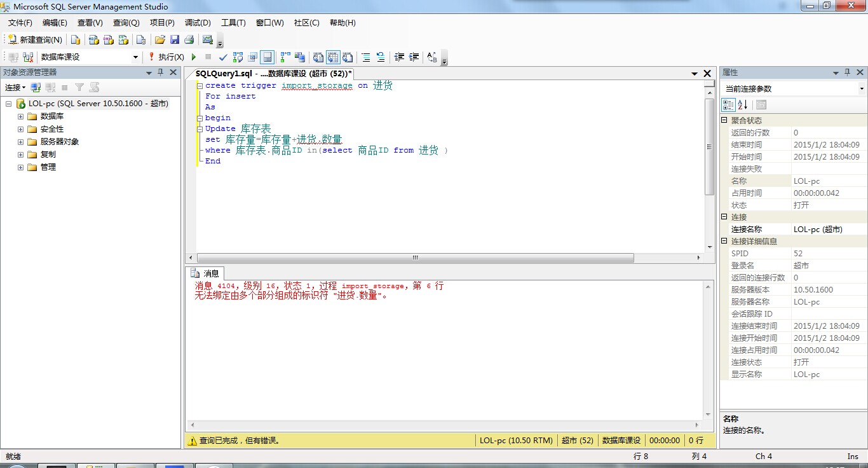868x468 pixels.
Task: Open the Property Pages icon in 属性 panel
Action: tap(761, 105)
